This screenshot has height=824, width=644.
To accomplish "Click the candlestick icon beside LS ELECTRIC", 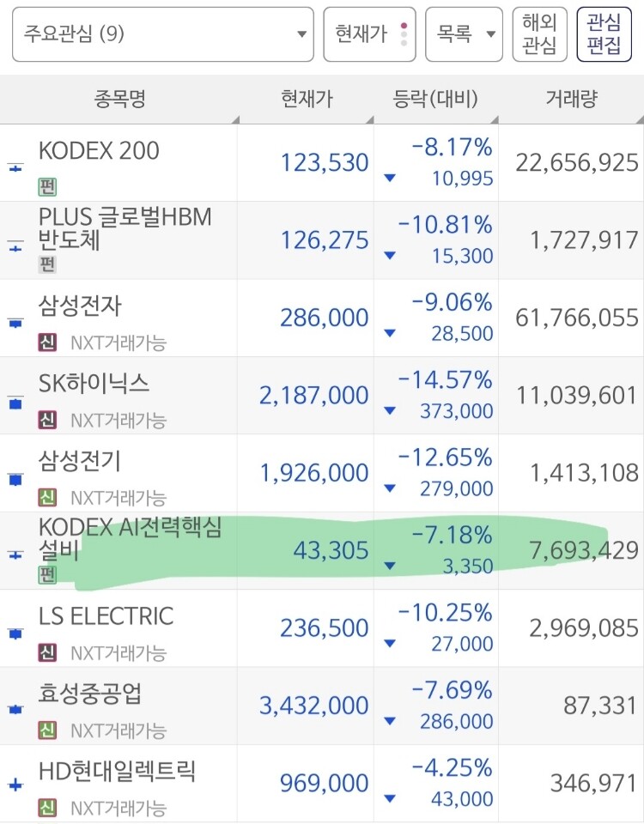I will coord(15,633).
